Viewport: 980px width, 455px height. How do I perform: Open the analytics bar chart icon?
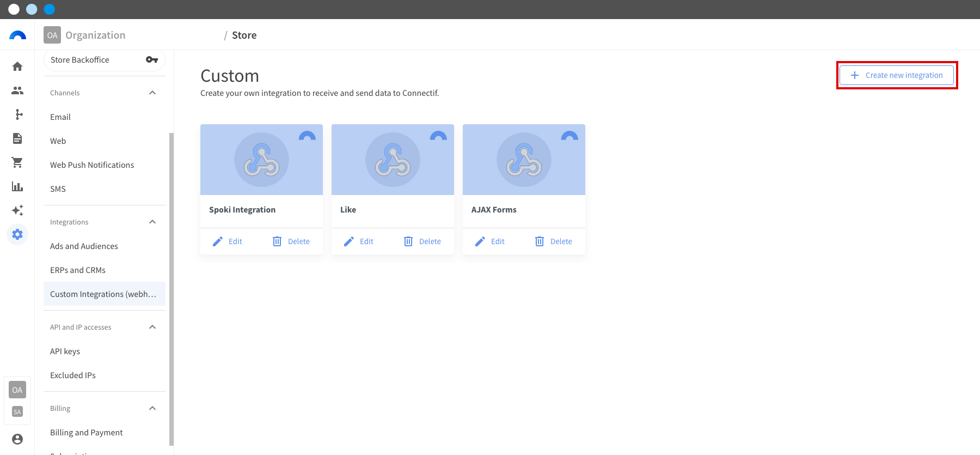tap(17, 186)
